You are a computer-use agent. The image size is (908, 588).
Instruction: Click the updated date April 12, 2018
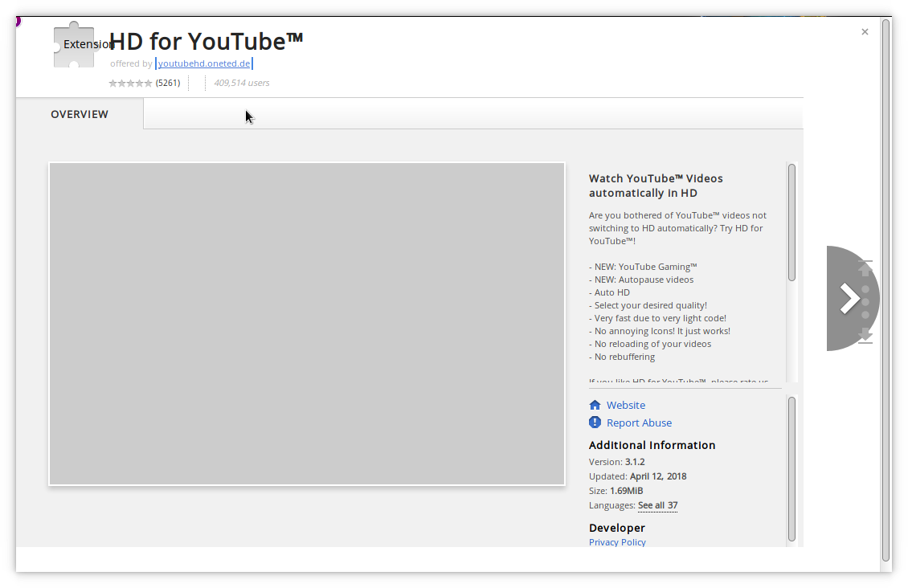(658, 476)
